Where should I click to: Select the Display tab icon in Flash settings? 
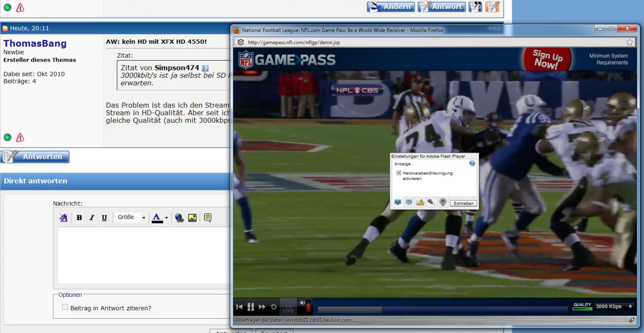point(398,202)
